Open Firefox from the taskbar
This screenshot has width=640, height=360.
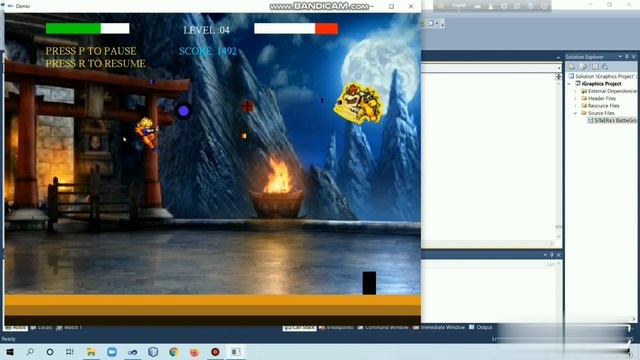tap(194, 351)
